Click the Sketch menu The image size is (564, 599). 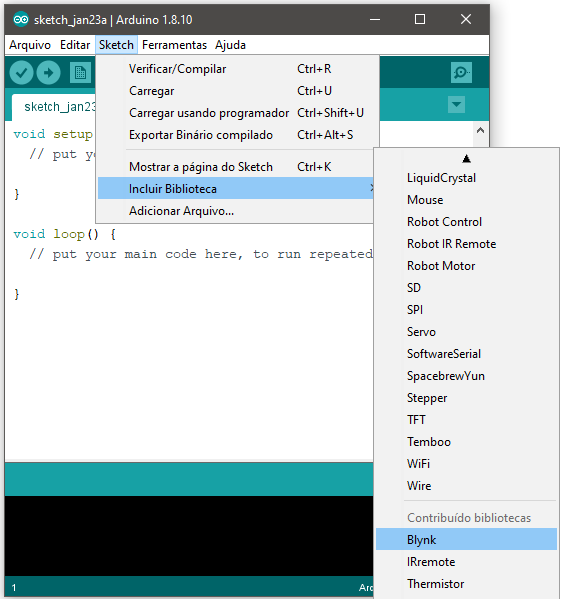tap(116, 45)
